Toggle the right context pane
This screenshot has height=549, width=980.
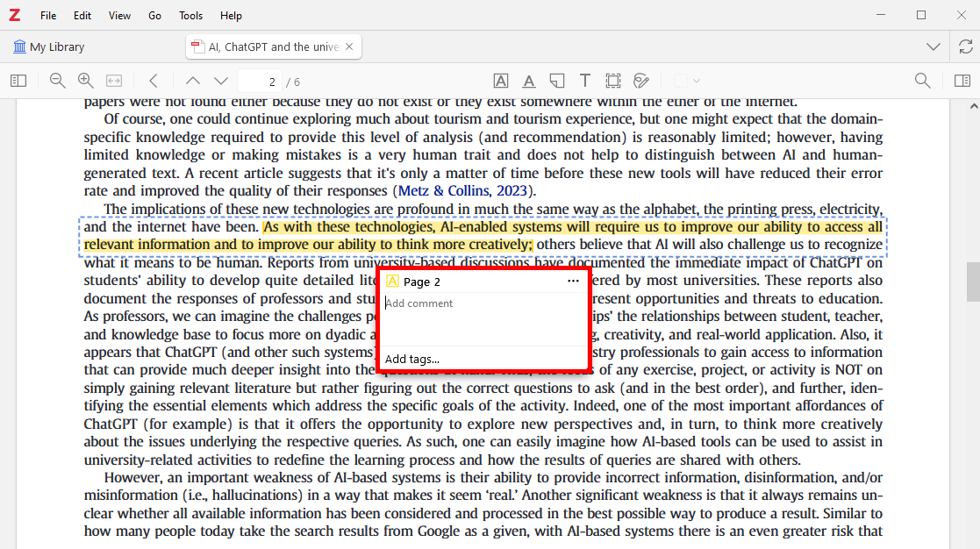[962, 81]
